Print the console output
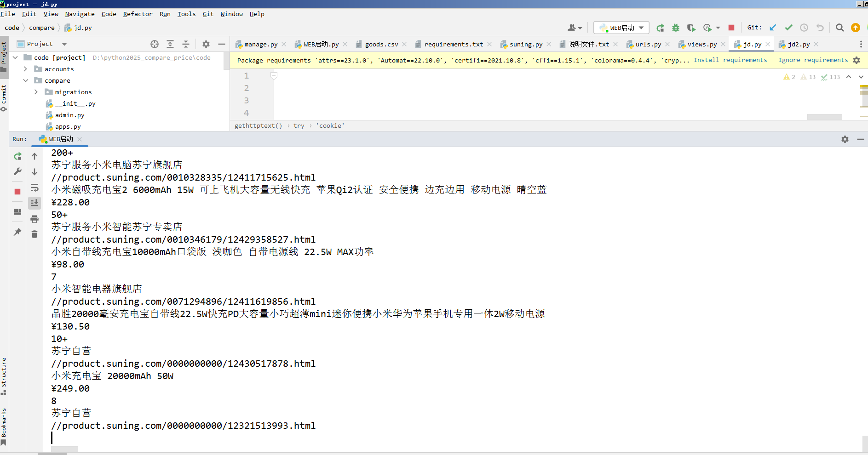 [x=34, y=219]
